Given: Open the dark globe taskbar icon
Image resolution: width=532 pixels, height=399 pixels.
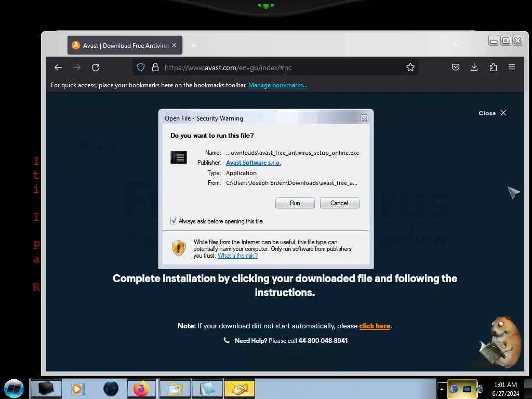Looking at the screenshot, I should [111, 389].
